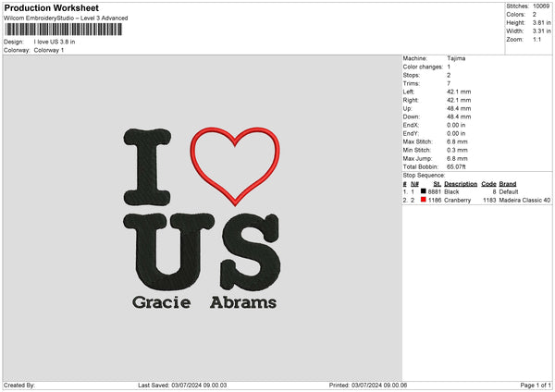This screenshot has width=555, height=392.
Task: Click the 'Abrams' embroidered text
Action: [243, 302]
